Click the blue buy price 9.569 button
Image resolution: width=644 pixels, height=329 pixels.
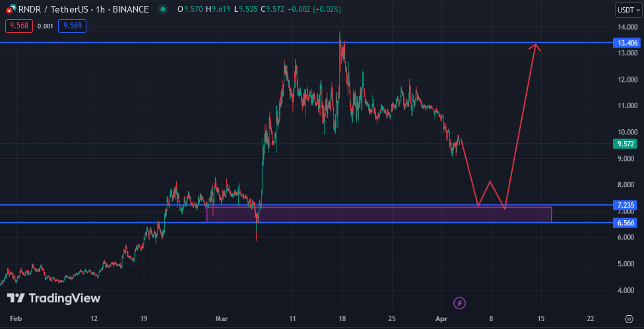pyautogui.click(x=73, y=26)
